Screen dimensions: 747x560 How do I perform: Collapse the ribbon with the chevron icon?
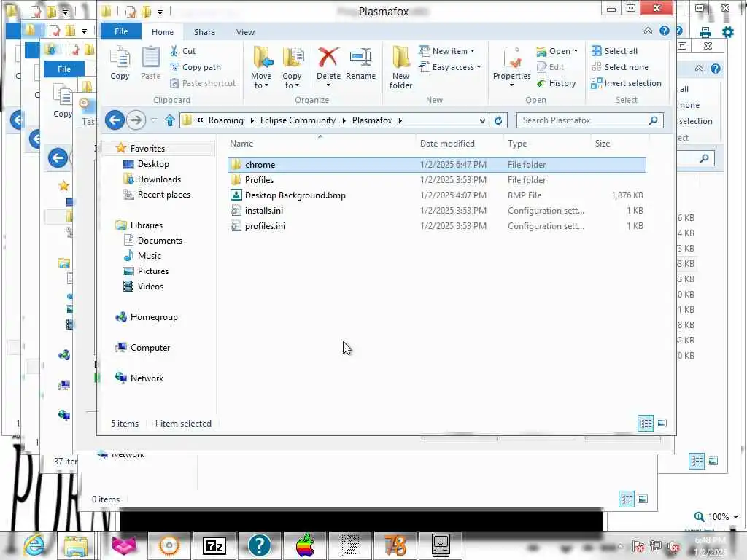click(648, 31)
